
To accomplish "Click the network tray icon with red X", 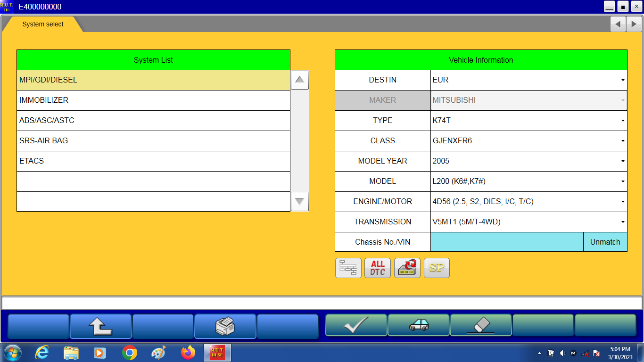I will [x=596, y=353].
